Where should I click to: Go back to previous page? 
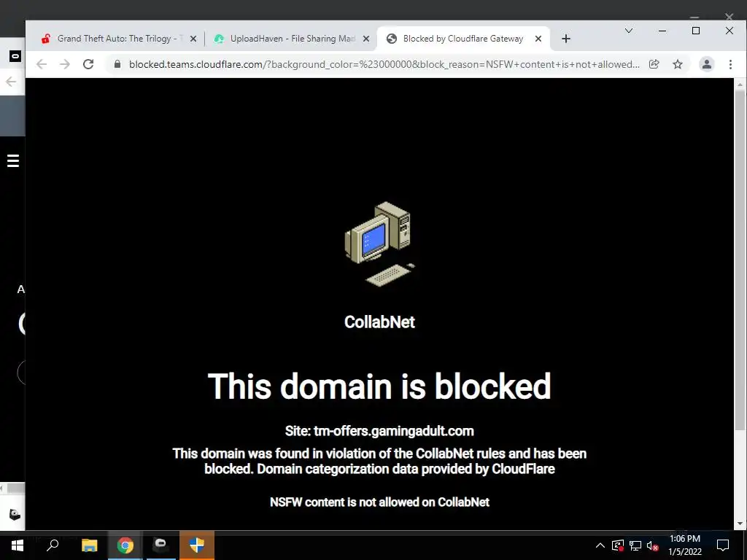coord(42,64)
